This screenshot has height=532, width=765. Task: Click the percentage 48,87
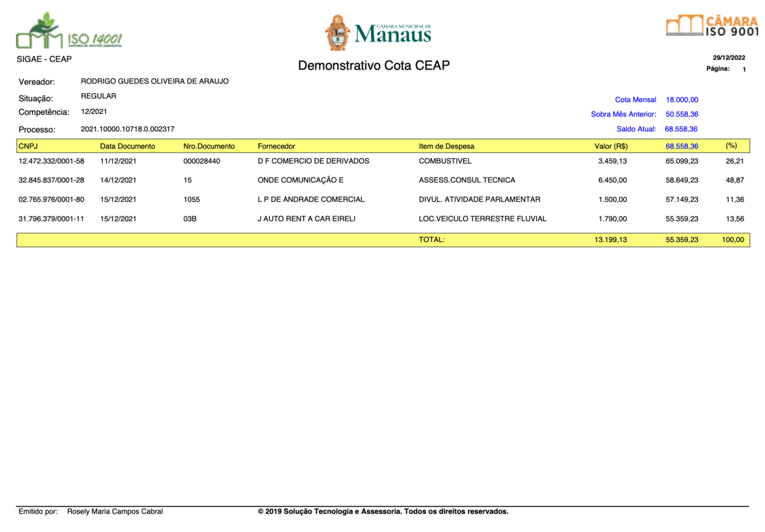[x=735, y=180]
